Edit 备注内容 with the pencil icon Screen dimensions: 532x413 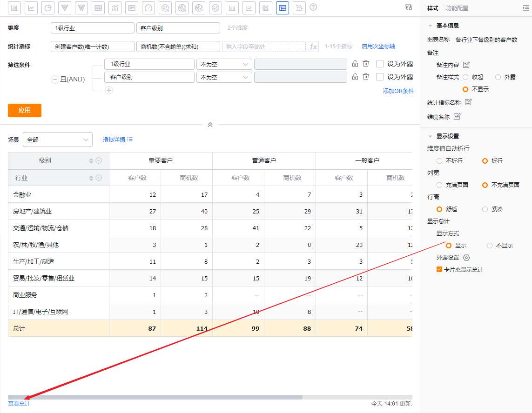[466, 65]
